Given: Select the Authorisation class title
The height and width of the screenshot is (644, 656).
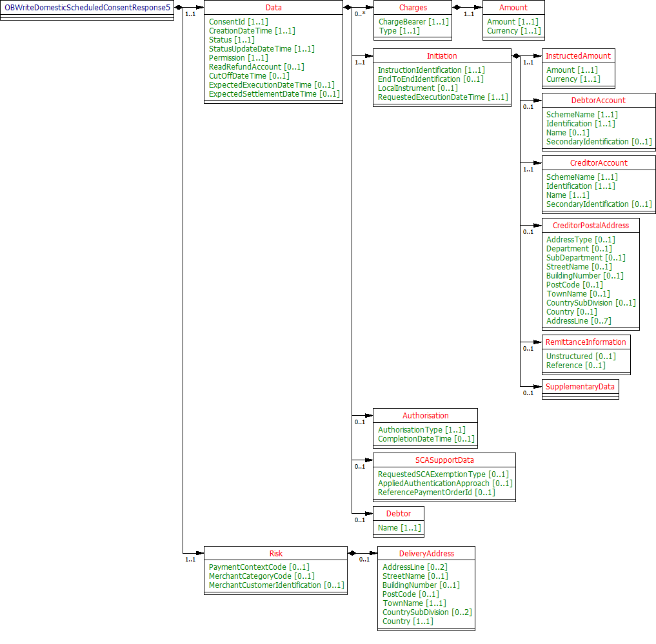Looking at the screenshot, I should [425, 416].
